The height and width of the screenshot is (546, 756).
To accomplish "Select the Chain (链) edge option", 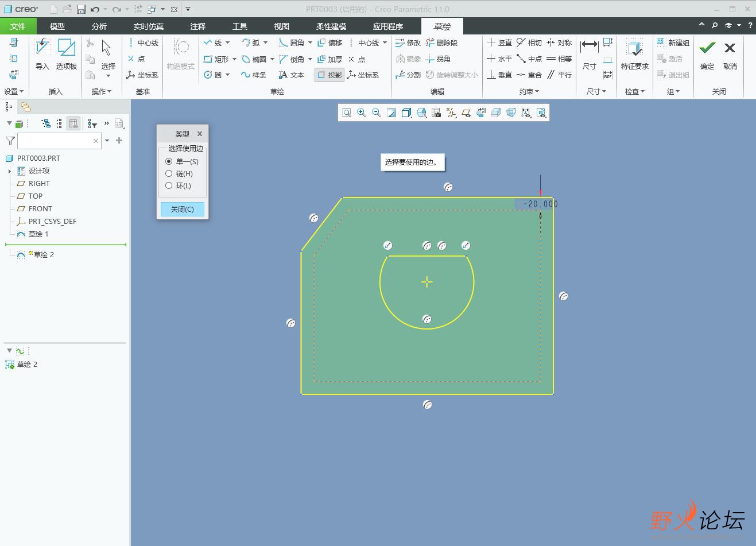I will pos(179,173).
